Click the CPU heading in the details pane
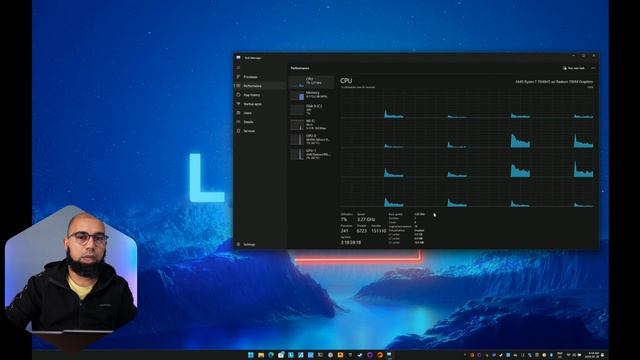 (x=346, y=81)
